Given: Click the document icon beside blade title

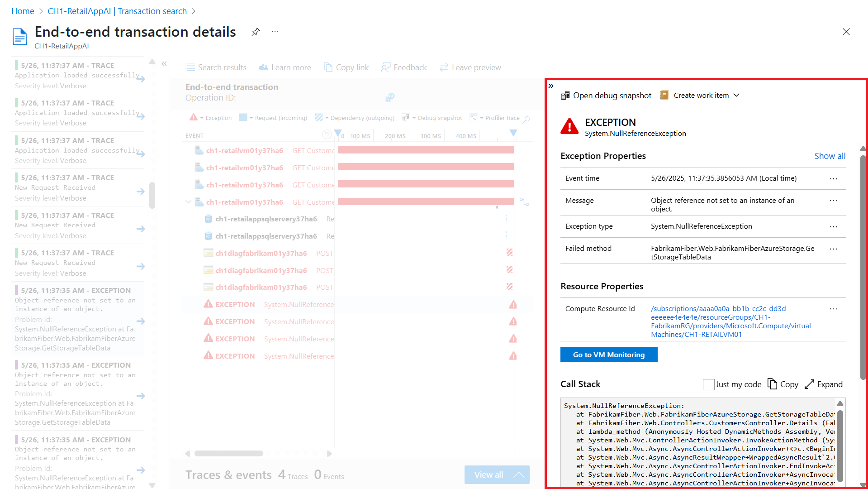Looking at the screenshot, I should 20,37.
